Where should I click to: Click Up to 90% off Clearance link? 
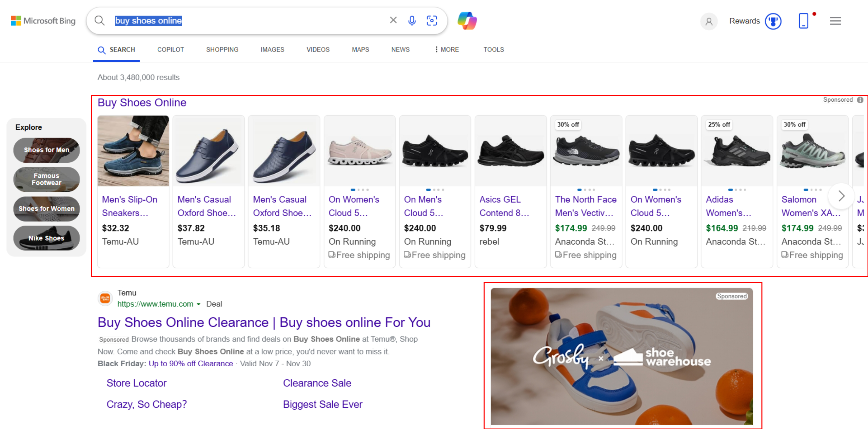click(x=191, y=364)
